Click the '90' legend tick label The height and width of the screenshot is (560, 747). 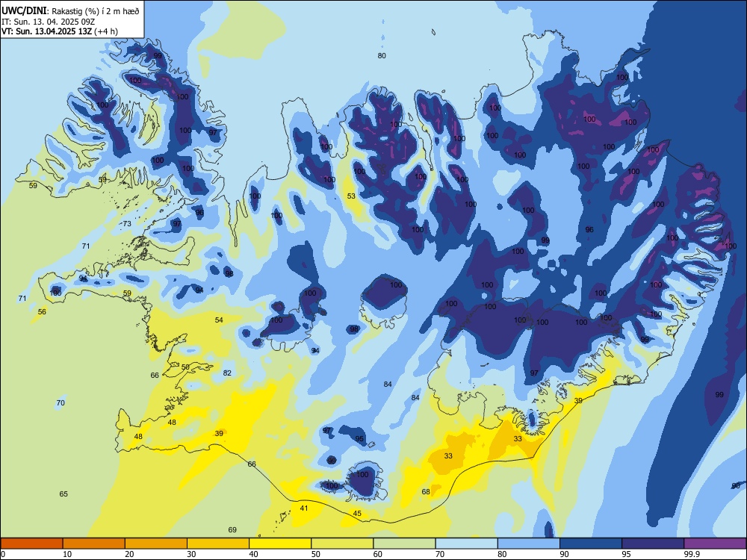point(564,554)
